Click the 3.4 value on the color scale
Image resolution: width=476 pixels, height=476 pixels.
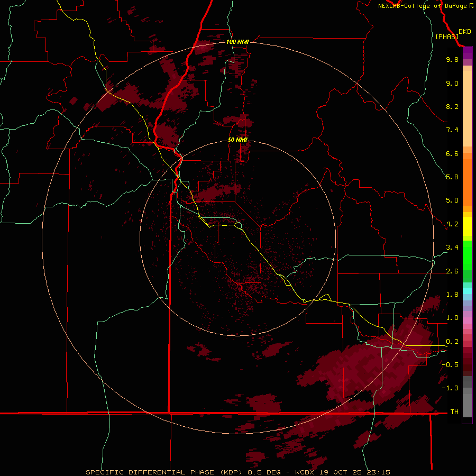[452, 248]
